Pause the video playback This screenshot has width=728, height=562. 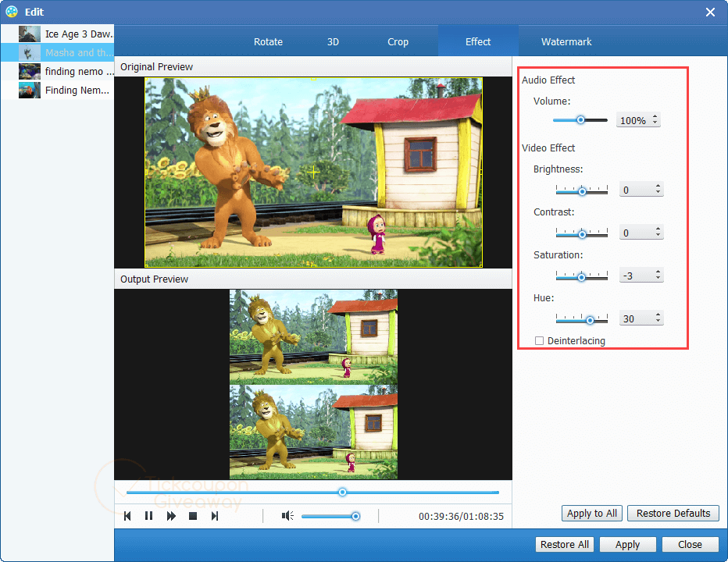148,516
